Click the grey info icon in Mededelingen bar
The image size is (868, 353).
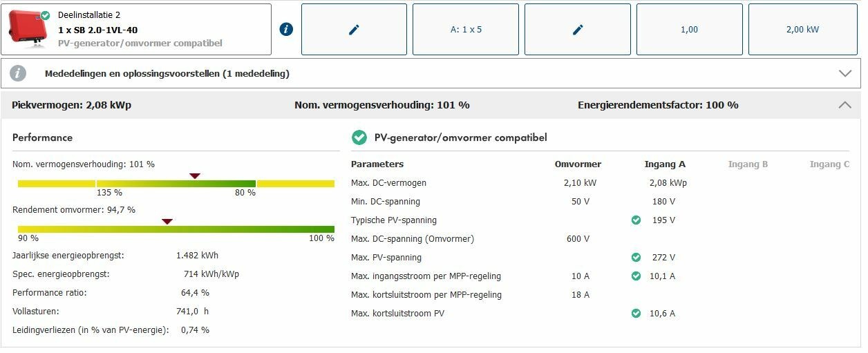(x=18, y=73)
